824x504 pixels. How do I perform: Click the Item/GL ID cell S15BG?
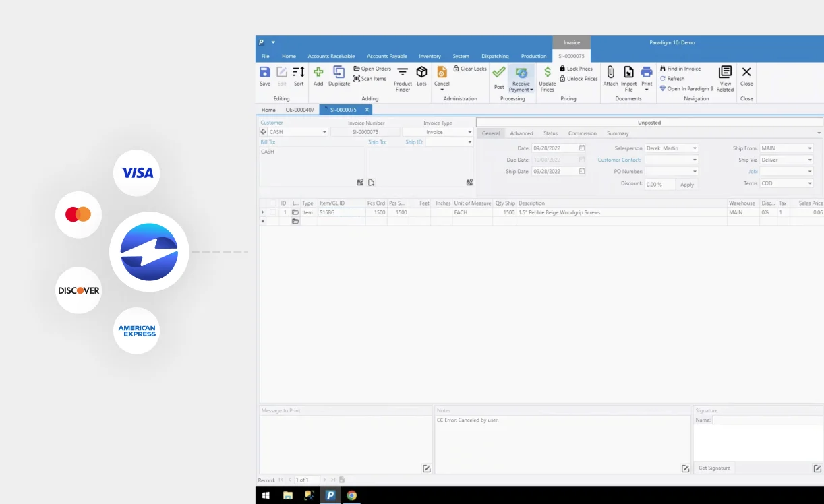tap(341, 212)
